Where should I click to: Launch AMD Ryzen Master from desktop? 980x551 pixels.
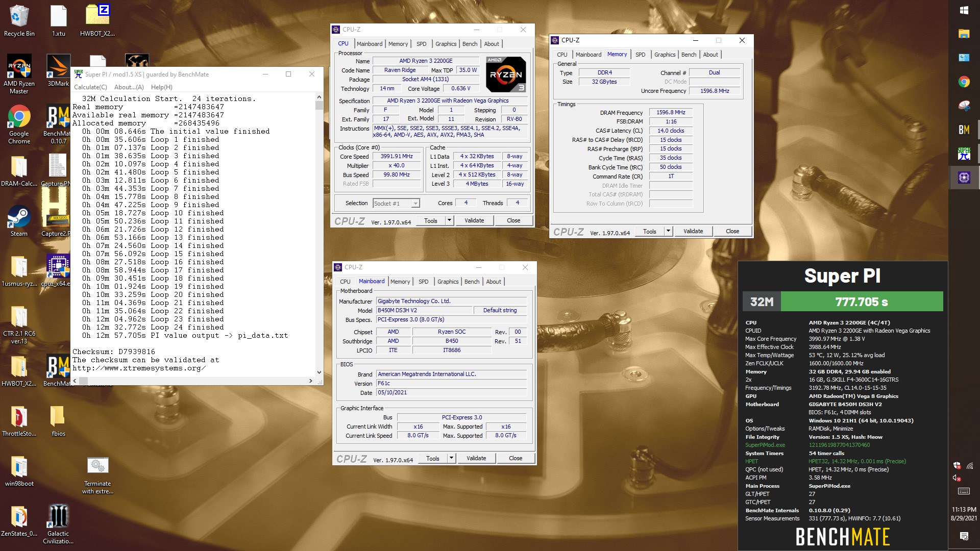[x=19, y=74]
